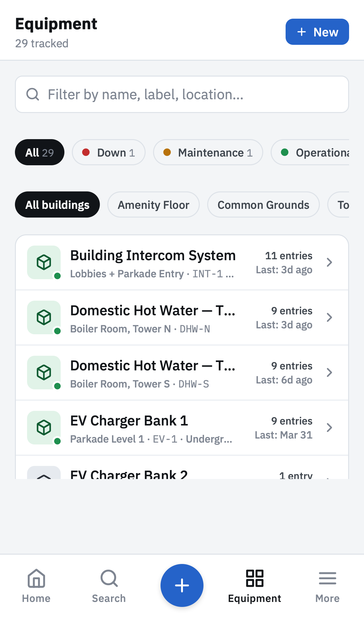Go to Home tab
The width and height of the screenshot is (364, 620).
[x=36, y=586]
